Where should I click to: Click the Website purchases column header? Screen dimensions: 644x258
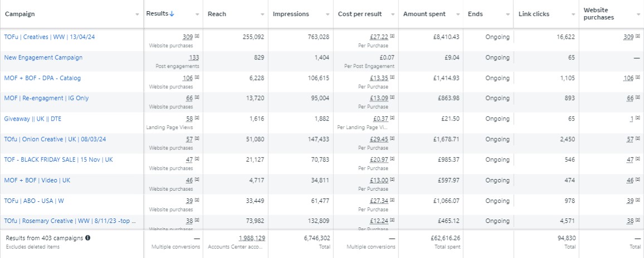click(x=599, y=13)
